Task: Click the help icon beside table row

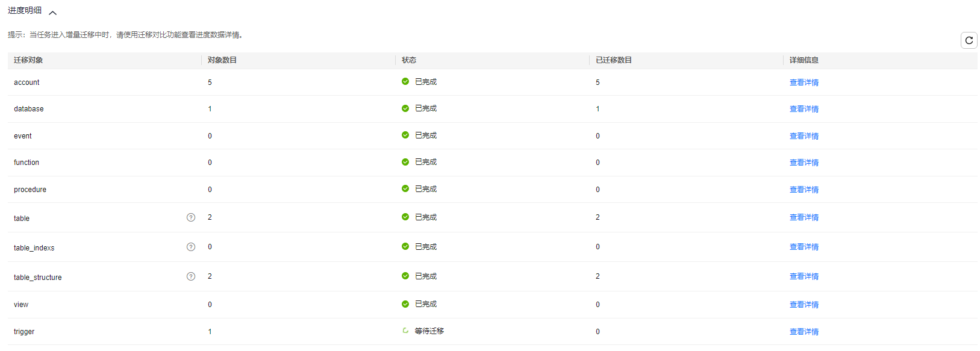Action: [x=191, y=217]
